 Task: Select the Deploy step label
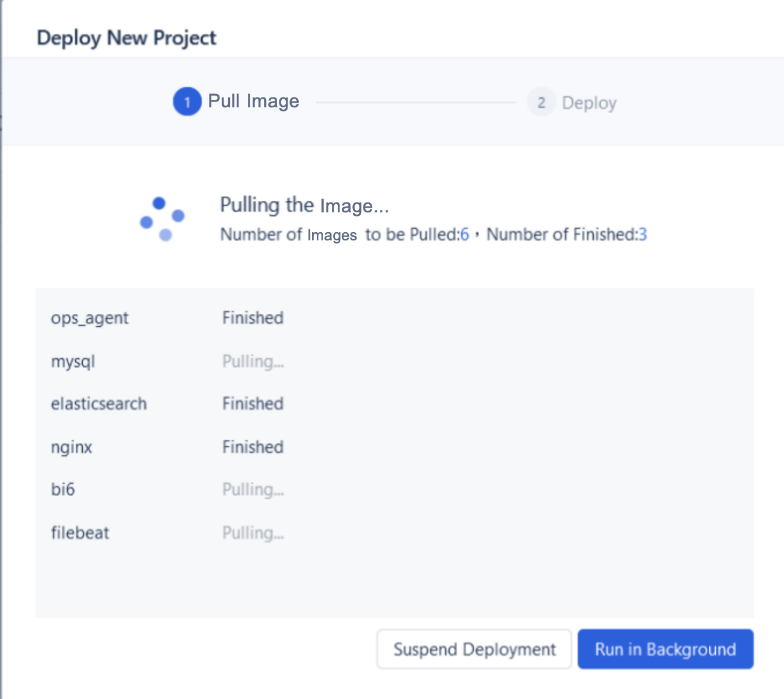[x=589, y=103]
